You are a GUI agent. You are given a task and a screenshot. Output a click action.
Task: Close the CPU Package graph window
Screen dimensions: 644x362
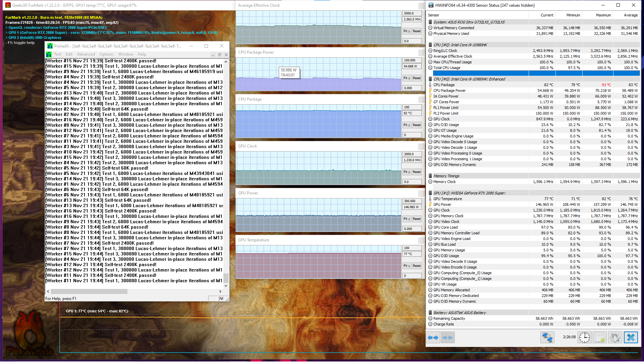click(x=422, y=99)
